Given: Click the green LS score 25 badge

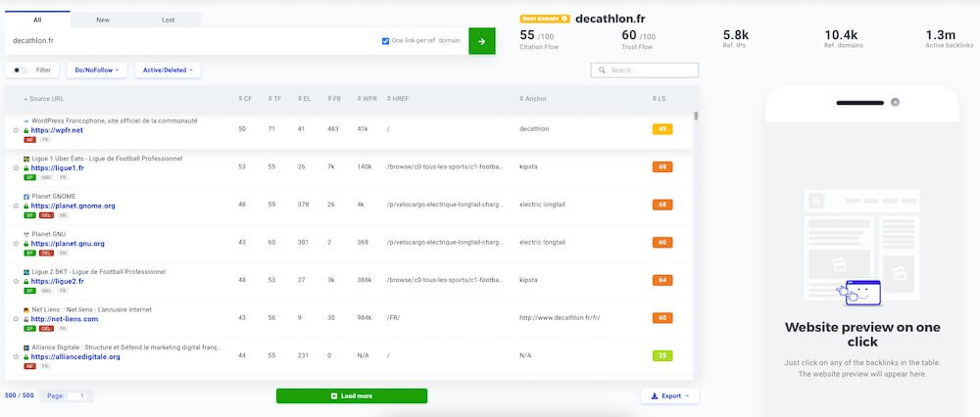Looking at the screenshot, I should click(662, 356).
